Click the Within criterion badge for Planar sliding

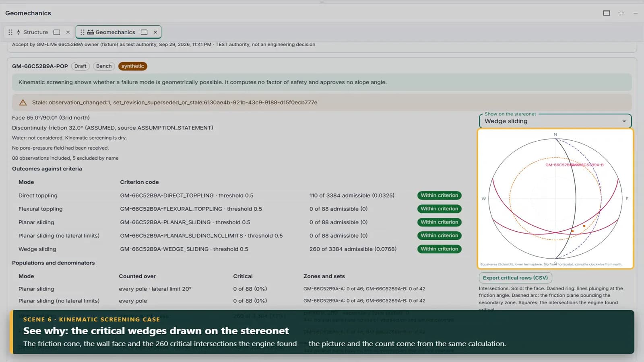pos(440,222)
